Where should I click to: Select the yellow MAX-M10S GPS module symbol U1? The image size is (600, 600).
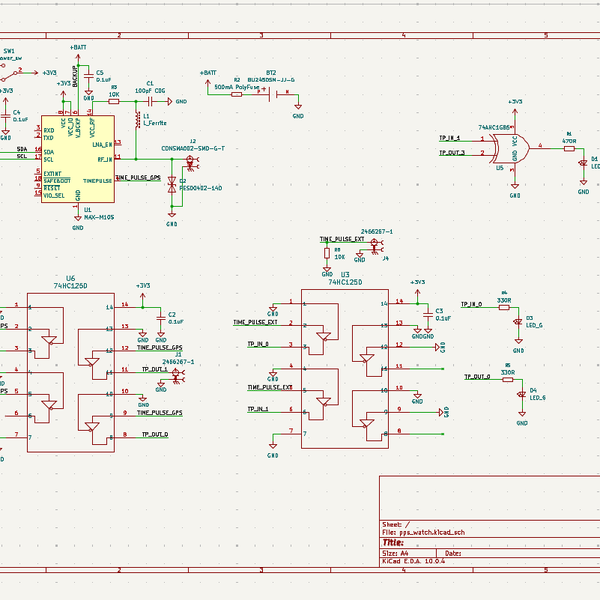point(78,159)
